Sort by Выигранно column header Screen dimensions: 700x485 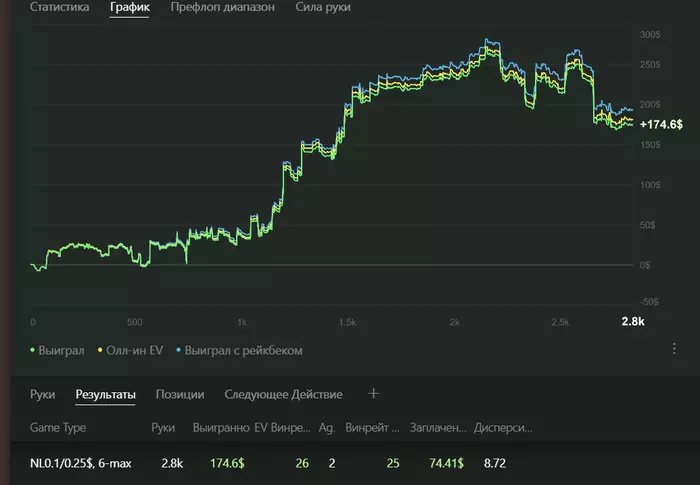point(221,428)
